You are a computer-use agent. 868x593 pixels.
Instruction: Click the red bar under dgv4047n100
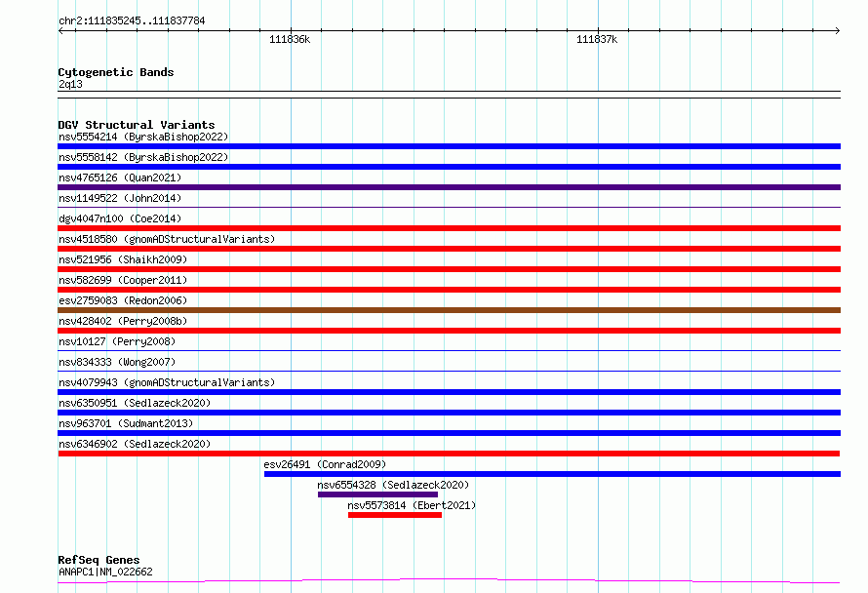coord(449,228)
